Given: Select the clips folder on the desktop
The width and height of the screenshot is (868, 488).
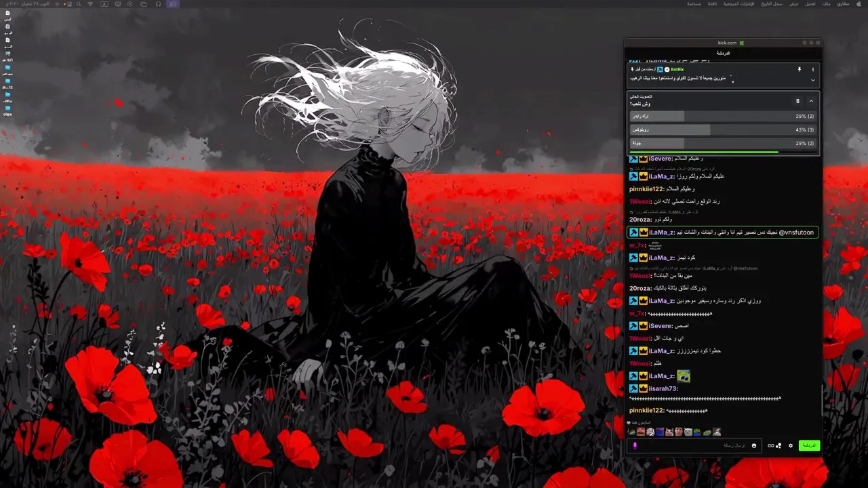Looking at the screenshot, I should (7, 110).
